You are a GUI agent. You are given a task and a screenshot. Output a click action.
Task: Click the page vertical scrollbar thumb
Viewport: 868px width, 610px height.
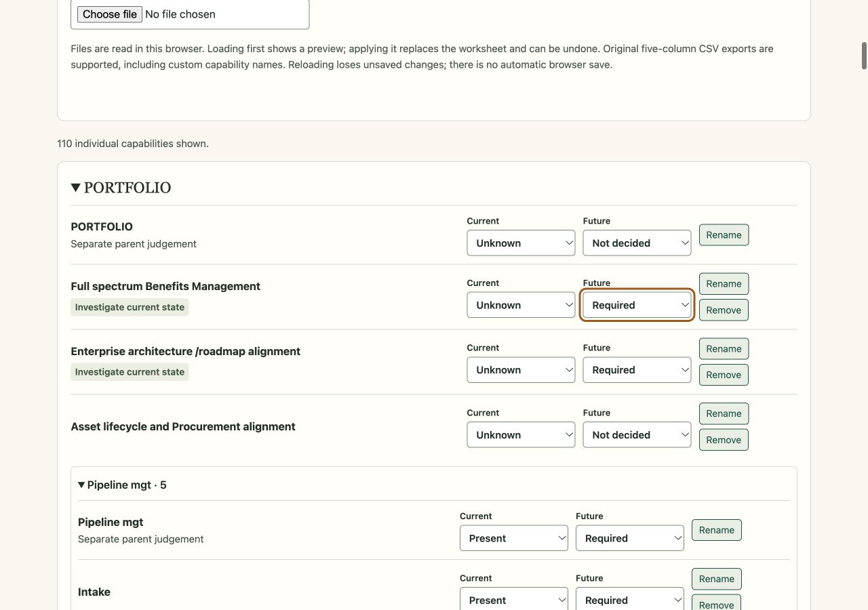tap(864, 56)
